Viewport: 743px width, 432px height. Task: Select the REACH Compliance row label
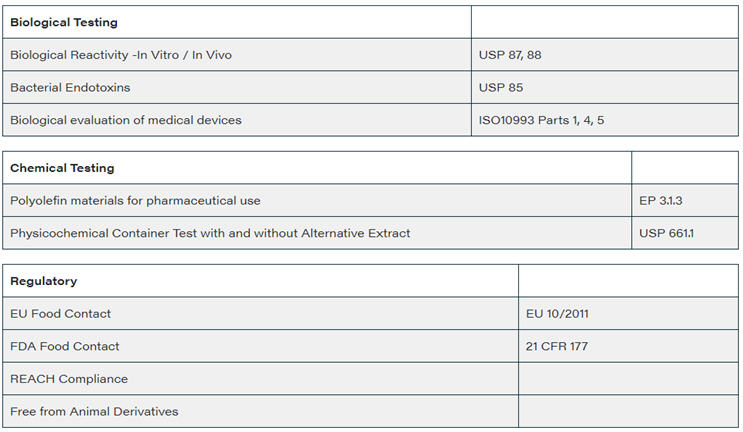69,379
